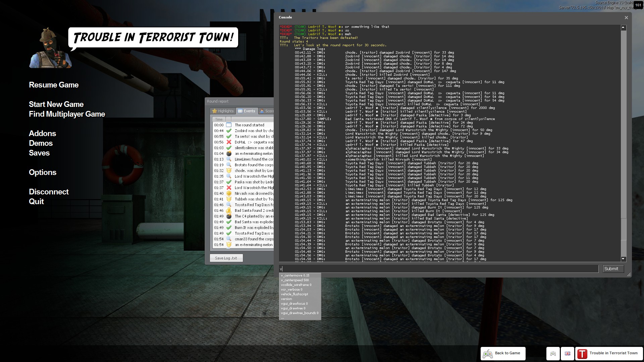Open Find Multiplayer Game
This screenshot has width=644, height=362.
67,114
